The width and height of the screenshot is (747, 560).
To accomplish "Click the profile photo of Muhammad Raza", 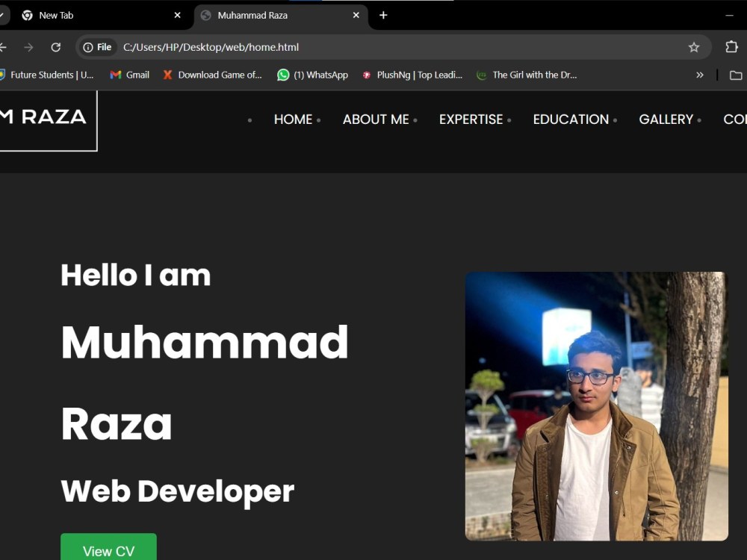I will [596, 406].
